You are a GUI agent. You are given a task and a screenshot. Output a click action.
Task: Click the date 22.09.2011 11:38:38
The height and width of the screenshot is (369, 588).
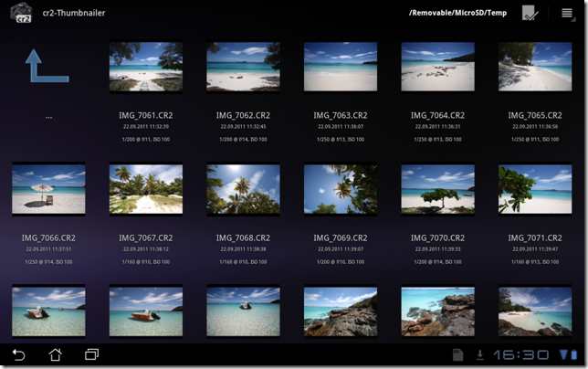pos(243,249)
